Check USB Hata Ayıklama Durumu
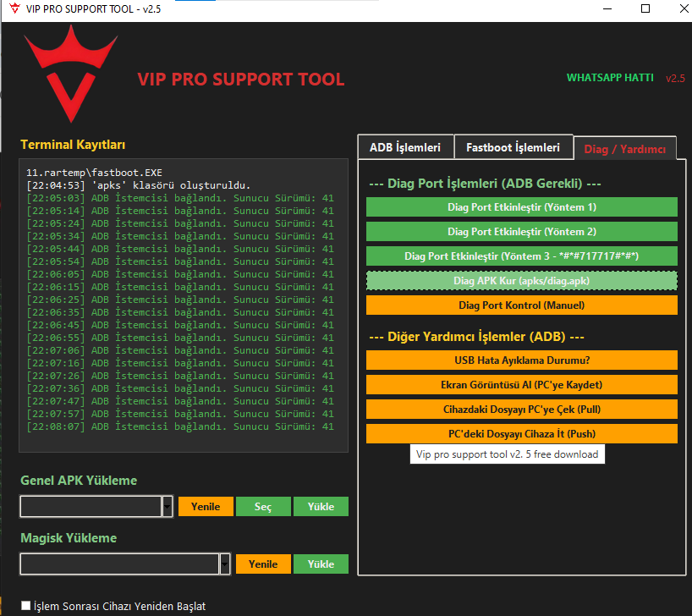692x616 pixels. [521, 360]
